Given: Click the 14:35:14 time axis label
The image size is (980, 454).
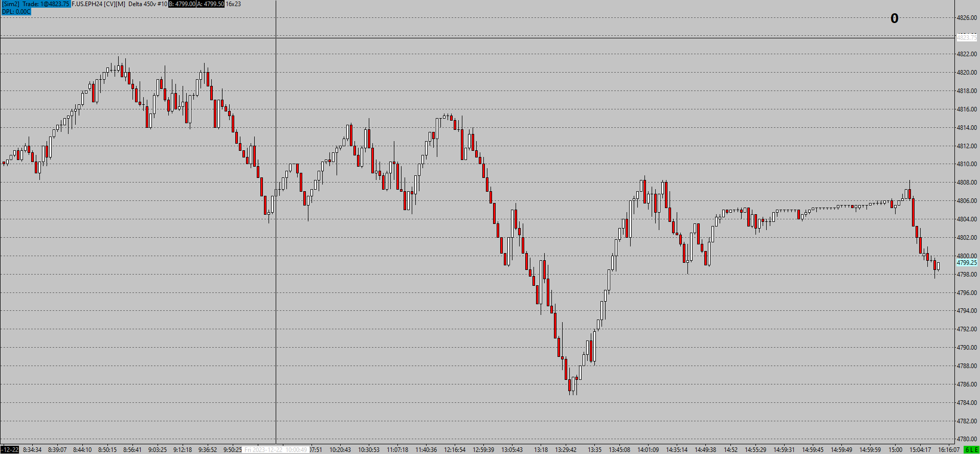Looking at the screenshot, I should click(677, 450).
